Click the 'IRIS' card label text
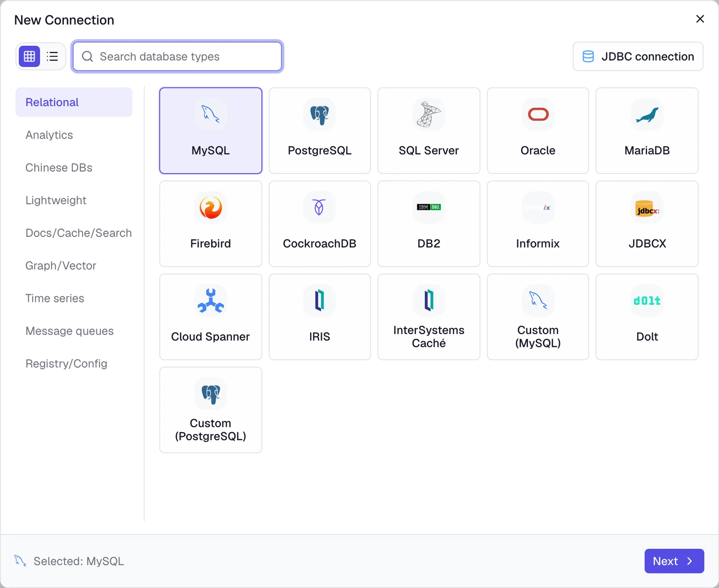 pyautogui.click(x=320, y=336)
